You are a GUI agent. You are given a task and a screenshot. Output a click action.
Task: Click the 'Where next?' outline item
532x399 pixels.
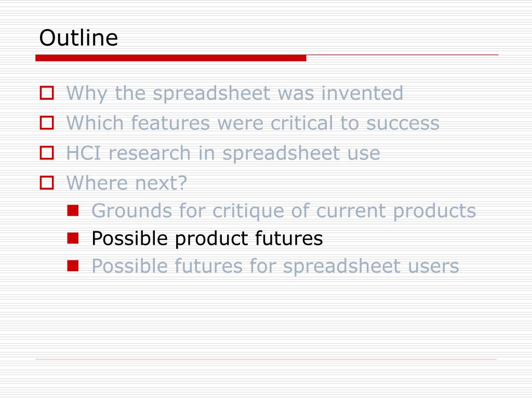coord(127,183)
